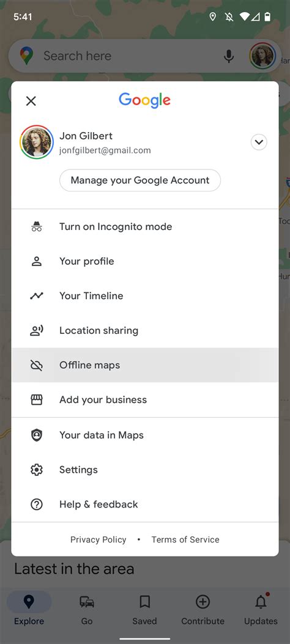Tap the Google Maps pin logo
Screen dimensions: 290x644
click(x=26, y=56)
